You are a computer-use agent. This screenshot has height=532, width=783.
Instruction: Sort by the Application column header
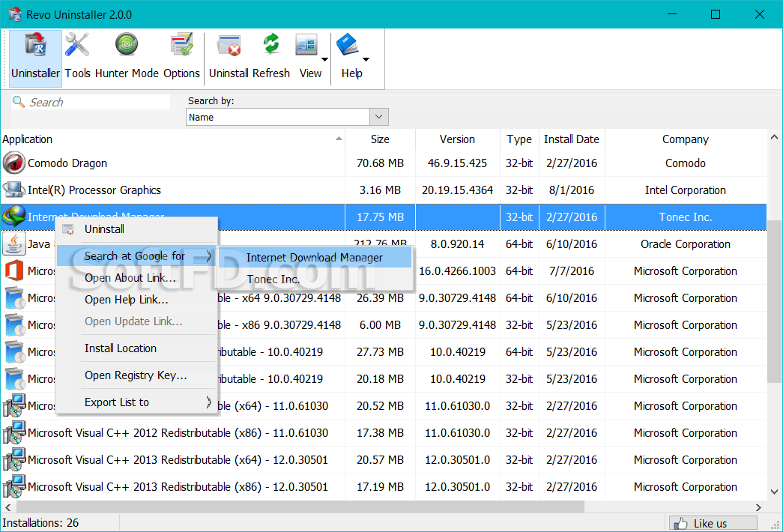(173, 139)
